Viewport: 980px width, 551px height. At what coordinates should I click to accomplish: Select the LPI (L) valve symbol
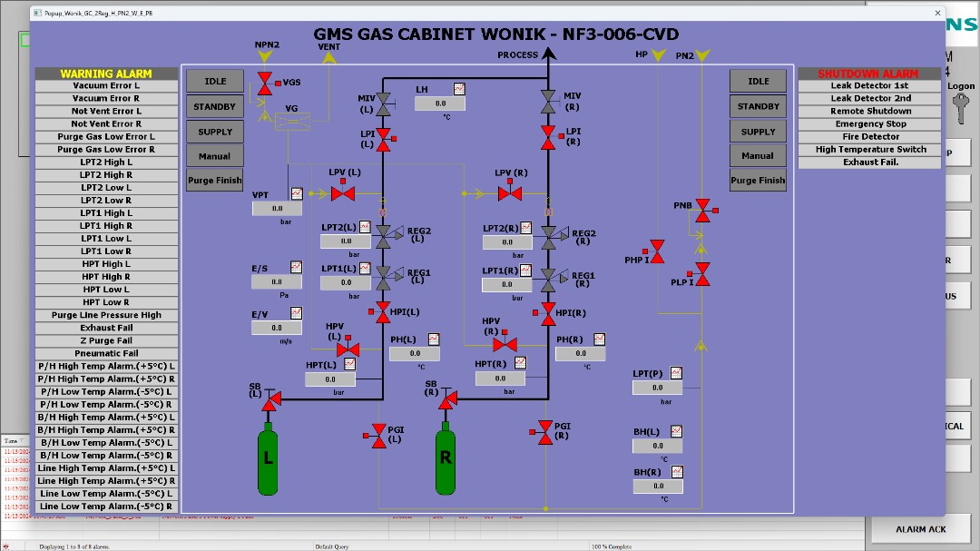coord(384,140)
